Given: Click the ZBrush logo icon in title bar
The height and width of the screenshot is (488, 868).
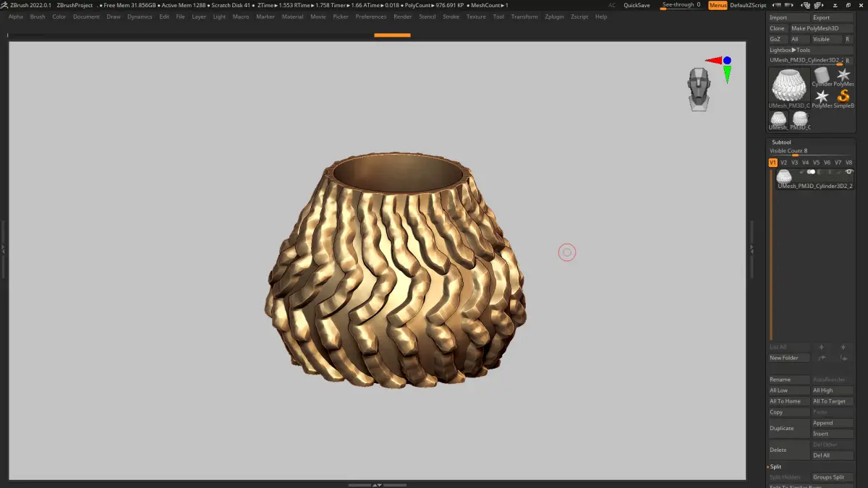Looking at the screenshot, I should point(4,5).
